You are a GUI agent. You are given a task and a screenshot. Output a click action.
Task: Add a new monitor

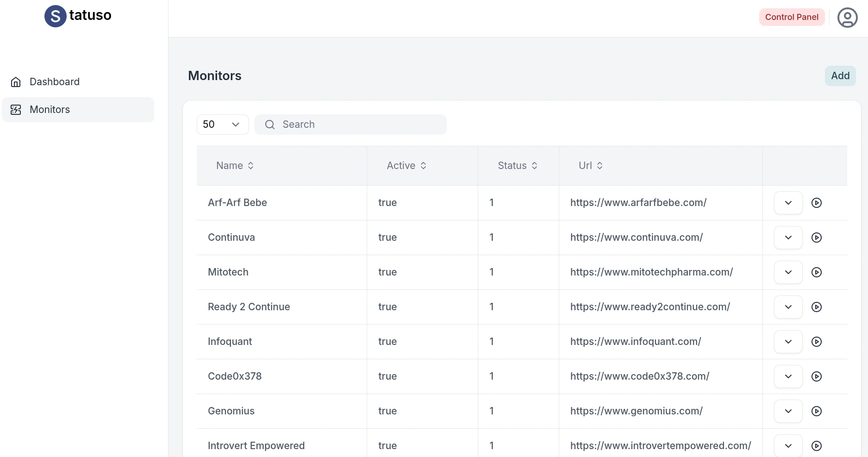click(x=840, y=76)
